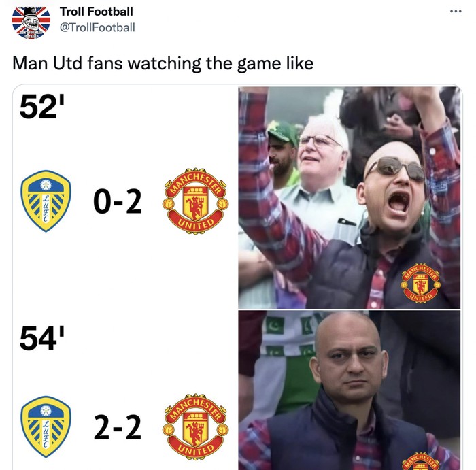Viewport: 476px width, 470px height.
Task: Click the United crest overlaid on celebrating fan
Action: point(420,283)
